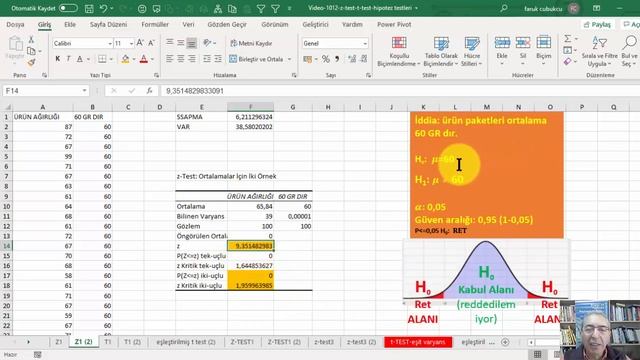Decrease font size with the smaller A

(x=151, y=43)
